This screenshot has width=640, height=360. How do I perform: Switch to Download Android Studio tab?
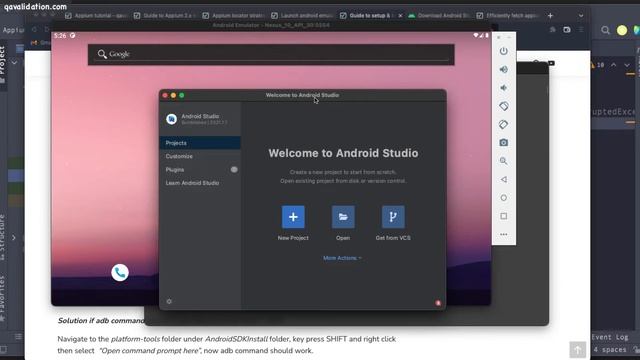click(x=440, y=16)
